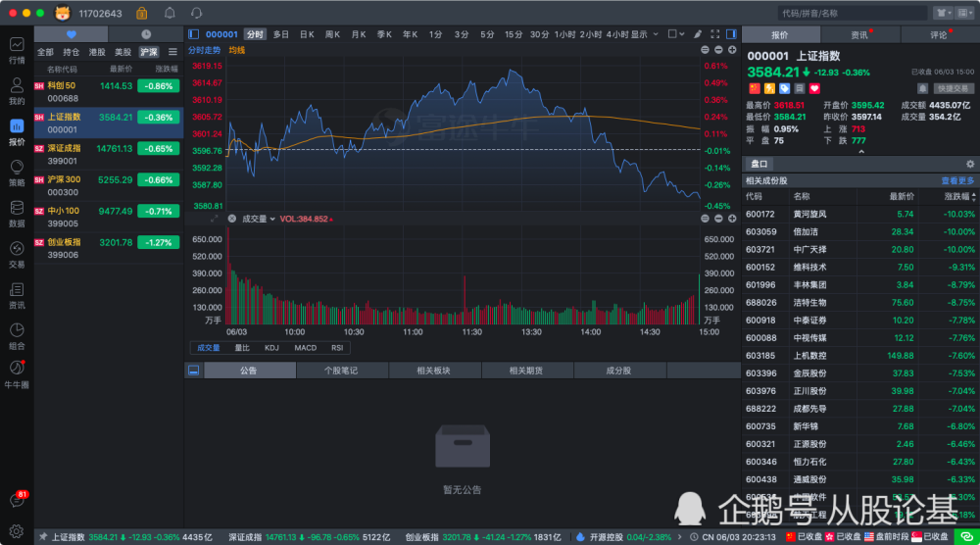The width and height of the screenshot is (980, 545).
Task: Click the notification bell icon in title bar
Action: [170, 13]
